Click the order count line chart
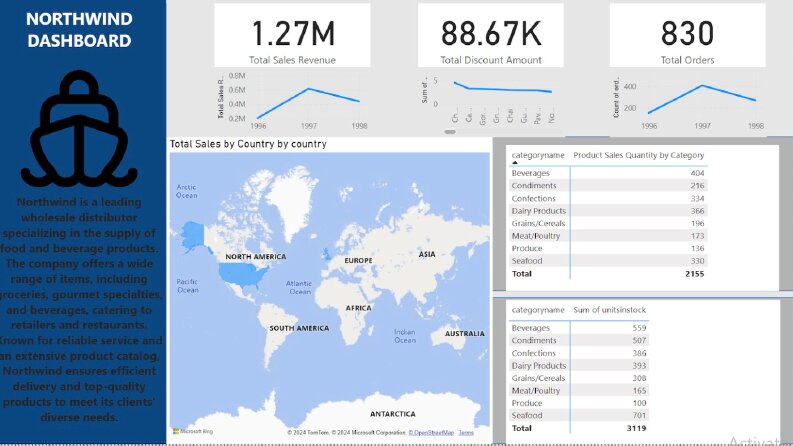Image resolution: width=793 pixels, height=446 pixels. tap(687, 101)
